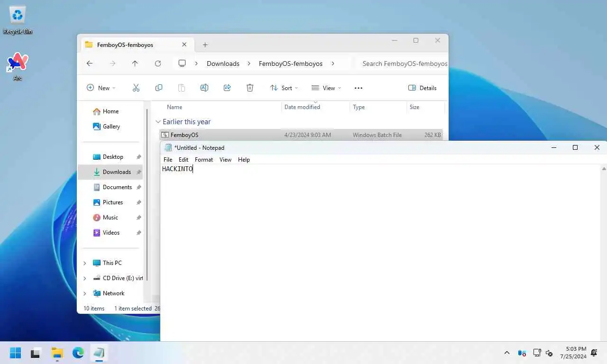Open the Sort dropdown in Explorer
607x364 pixels.
(284, 88)
